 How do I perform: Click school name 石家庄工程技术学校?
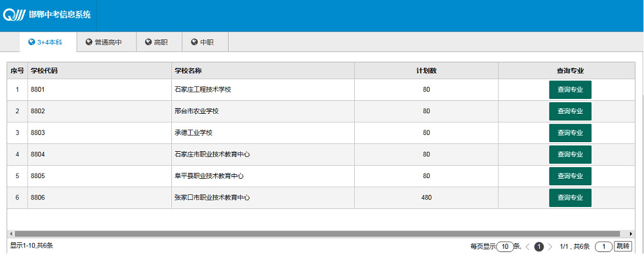click(203, 89)
